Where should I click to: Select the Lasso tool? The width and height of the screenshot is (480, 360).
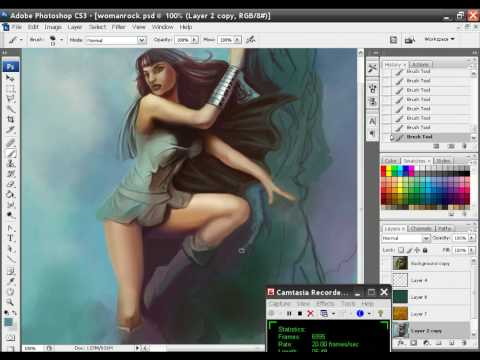tap(10, 99)
